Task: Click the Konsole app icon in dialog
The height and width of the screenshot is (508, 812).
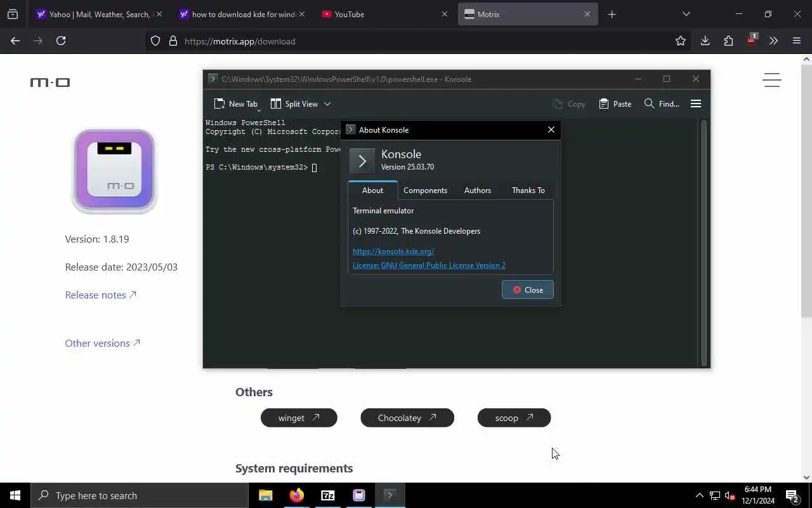Action: (362, 161)
